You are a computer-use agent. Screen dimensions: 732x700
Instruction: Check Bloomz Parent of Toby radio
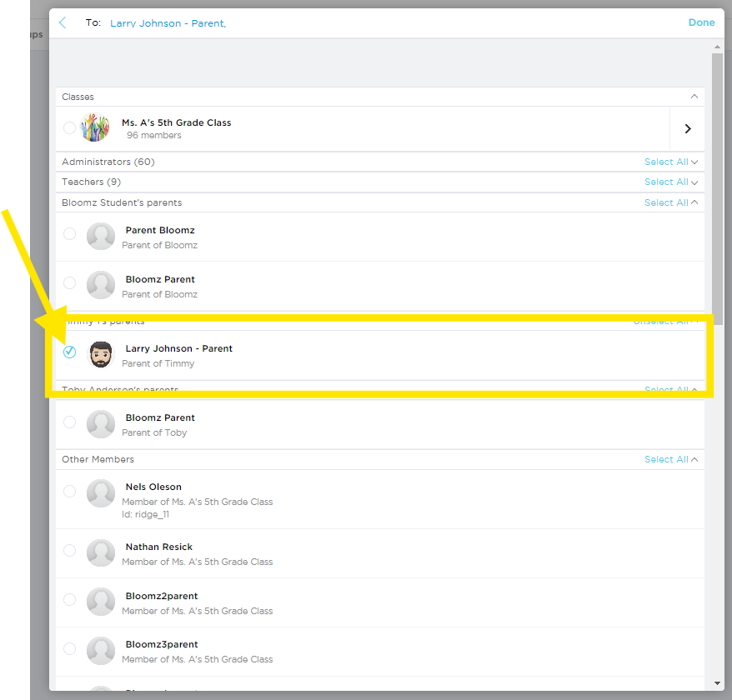69,422
